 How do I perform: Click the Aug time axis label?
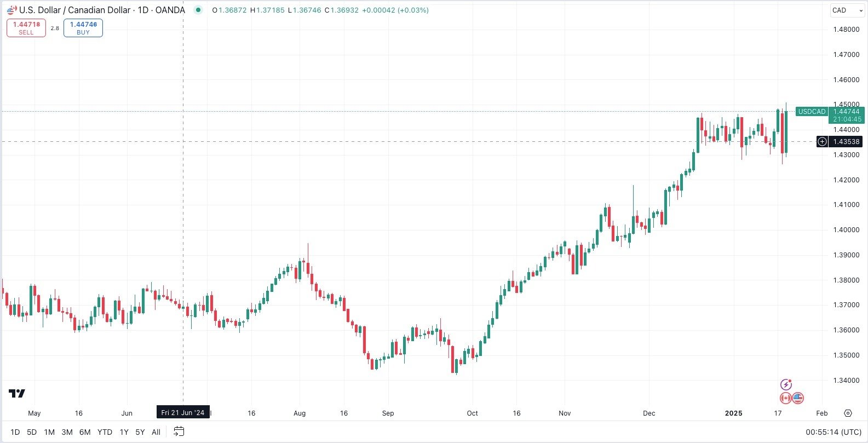(300, 413)
